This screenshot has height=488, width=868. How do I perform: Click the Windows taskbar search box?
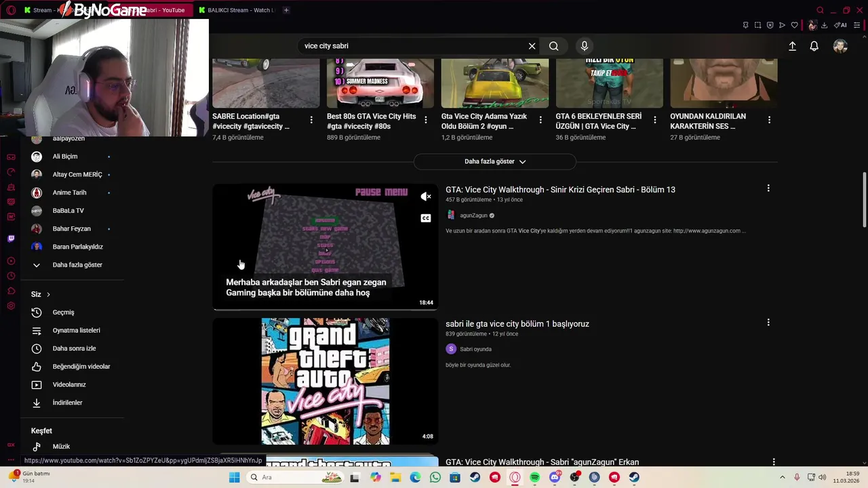294,477
